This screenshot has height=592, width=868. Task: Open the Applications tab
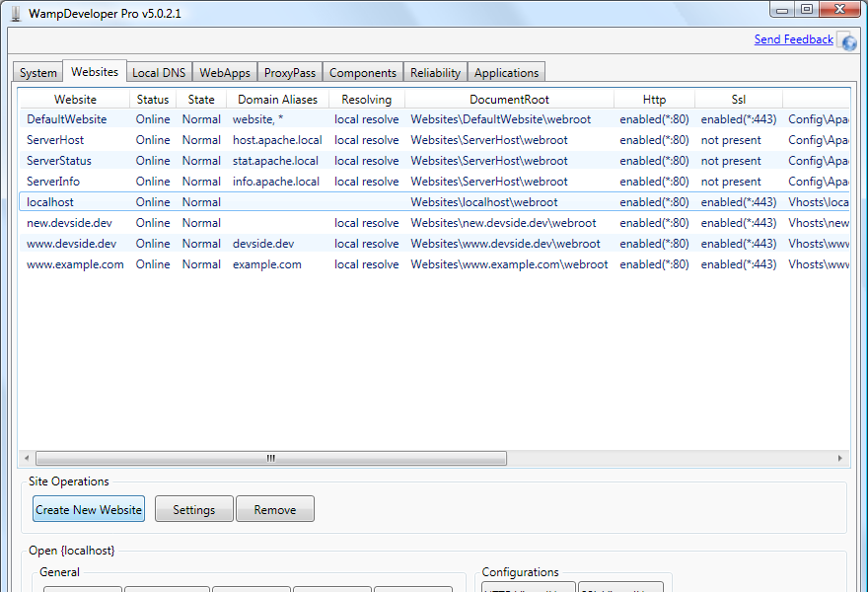(x=506, y=73)
